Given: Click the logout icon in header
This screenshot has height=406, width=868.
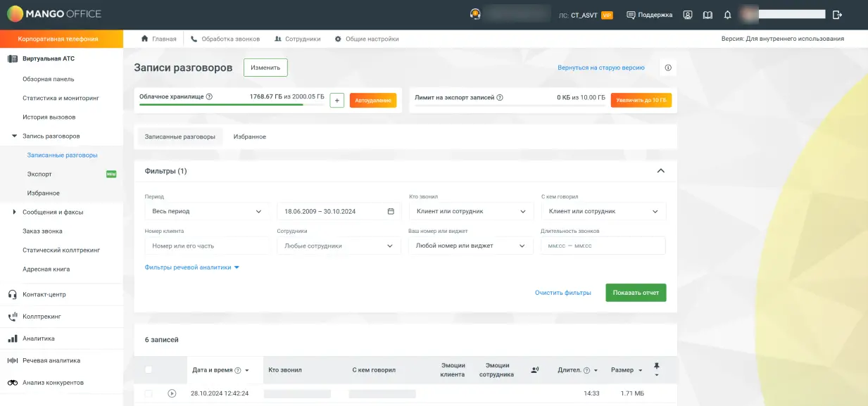Looking at the screenshot, I should (837, 15).
